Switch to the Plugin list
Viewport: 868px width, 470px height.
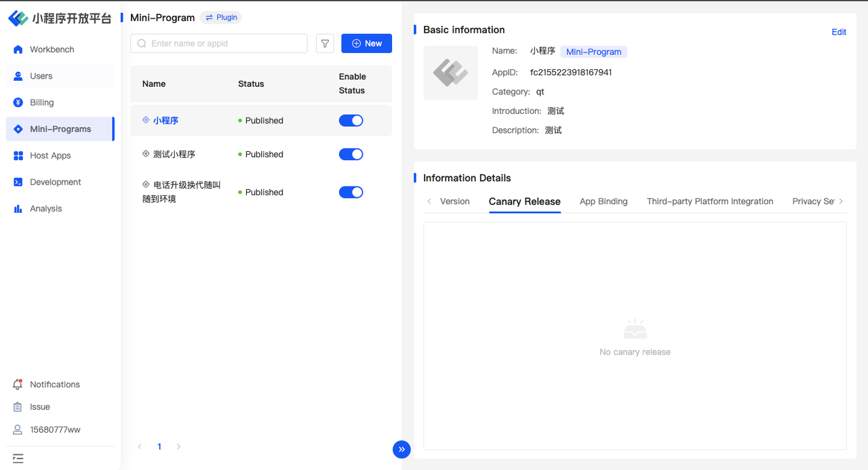[x=221, y=18]
